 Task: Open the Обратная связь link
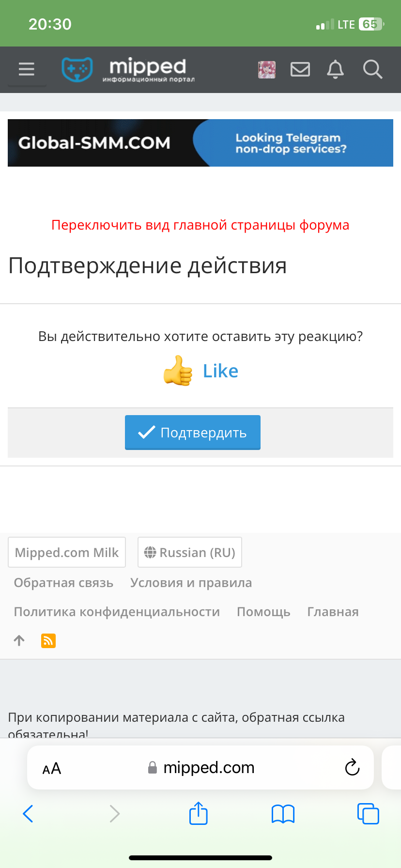click(63, 583)
